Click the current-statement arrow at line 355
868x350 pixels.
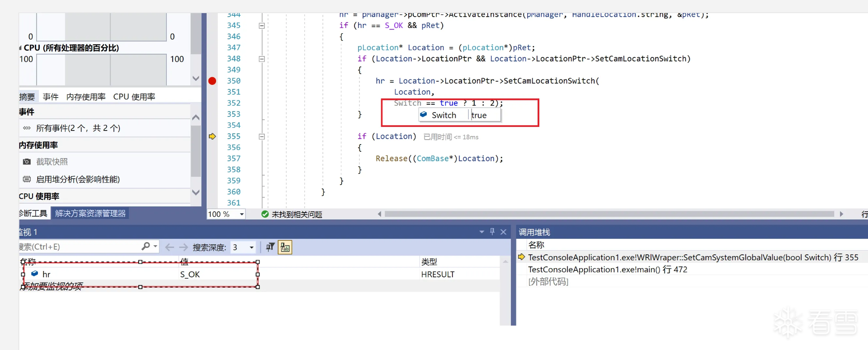tap(212, 136)
